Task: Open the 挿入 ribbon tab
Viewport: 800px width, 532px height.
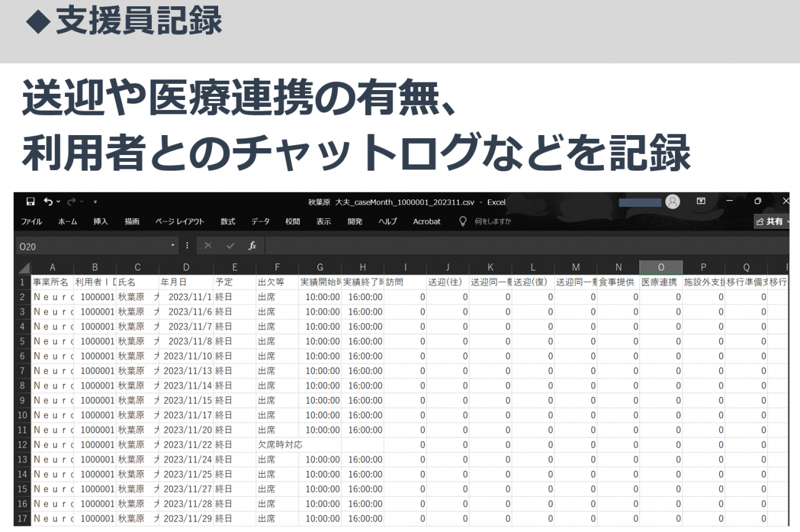Action: [x=101, y=221]
